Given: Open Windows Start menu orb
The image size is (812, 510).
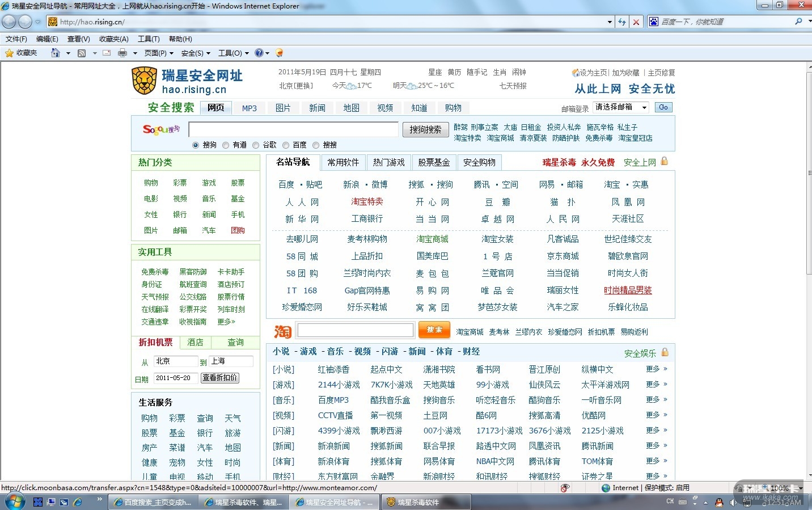Looking at the screenshot, I should coord(14,501).
